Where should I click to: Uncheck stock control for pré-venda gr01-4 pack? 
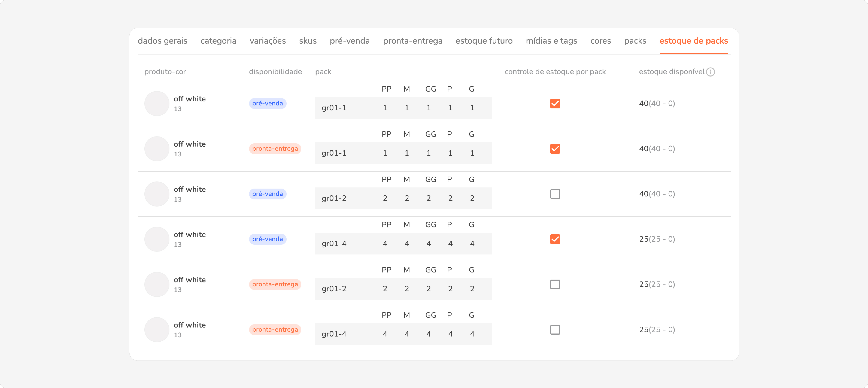(555, 239)
